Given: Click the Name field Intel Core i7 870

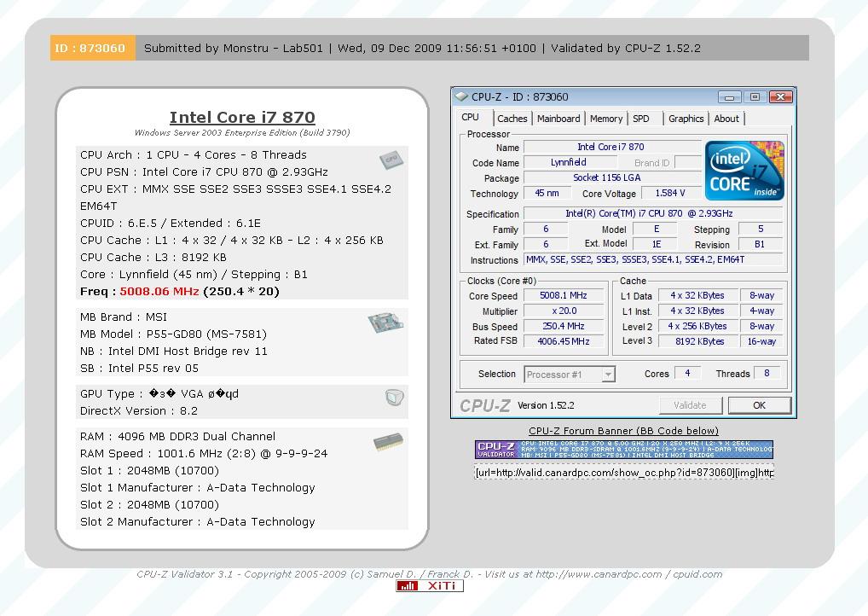Looking at the screenshot, I should point(611,147).
